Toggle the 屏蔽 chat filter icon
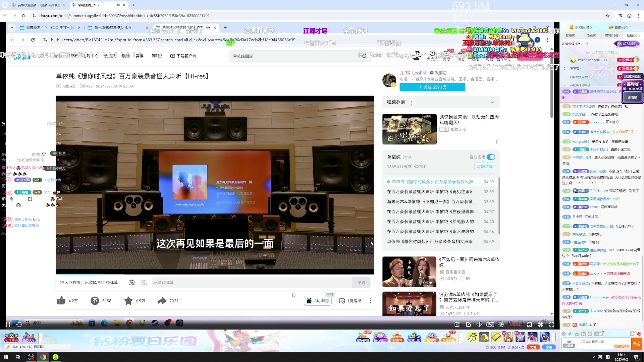The width and height of the screenshot is (644, 362). point(632,334)
